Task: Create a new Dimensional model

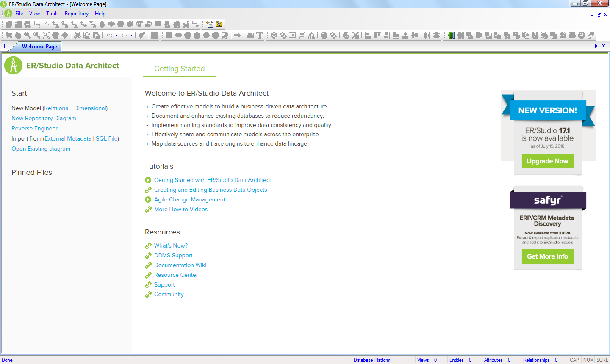Action: pos(90,108)
